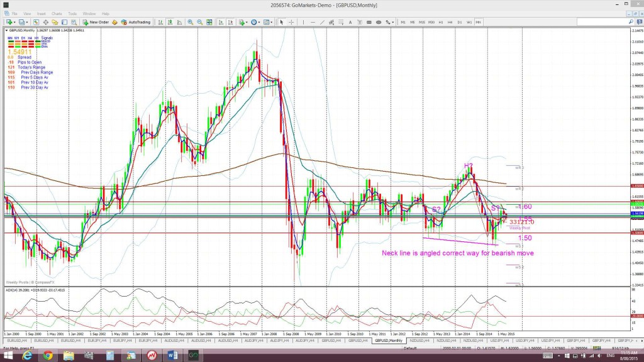Launch MetaEditor from the toolbar
The width and height of the screenshot is (644, 362).
(x=114, y=22)
